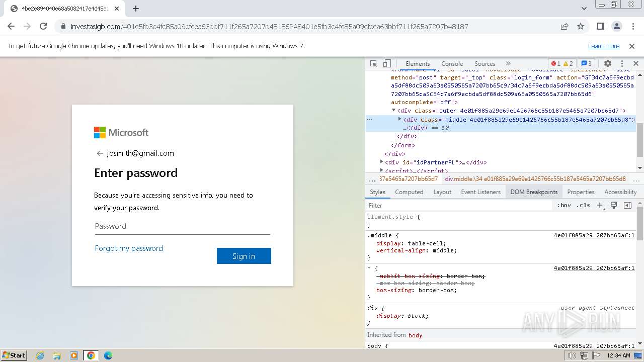Switch to DevTools Sources tab
This screenshot has height=362, width=644.
pos(485,63)
